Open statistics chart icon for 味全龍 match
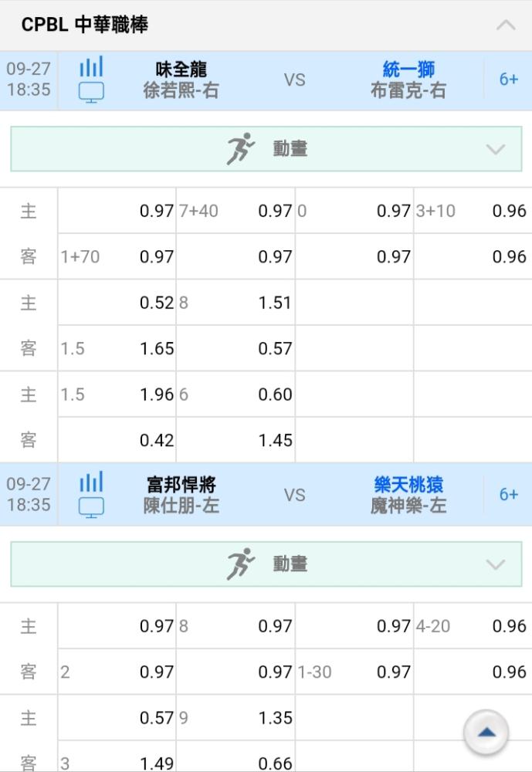This screenshot has height=772, width=532. pos(92,66)
